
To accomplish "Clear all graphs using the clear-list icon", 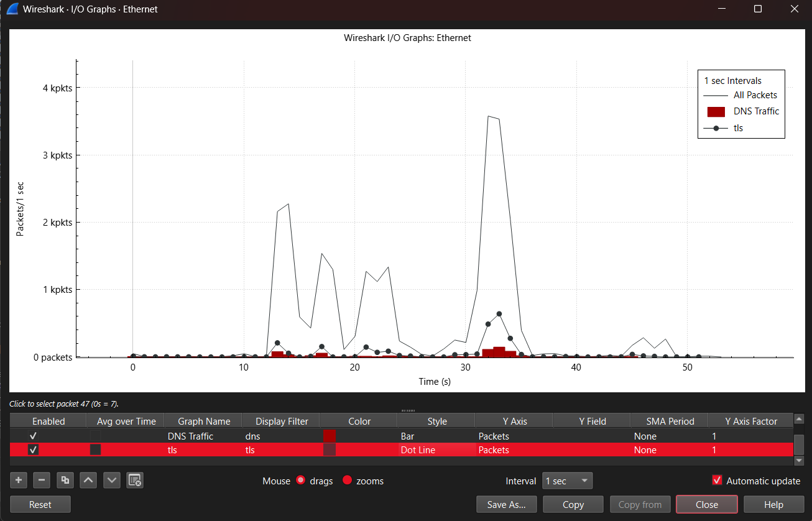I will pyautogui.click(x=135, y=481).
